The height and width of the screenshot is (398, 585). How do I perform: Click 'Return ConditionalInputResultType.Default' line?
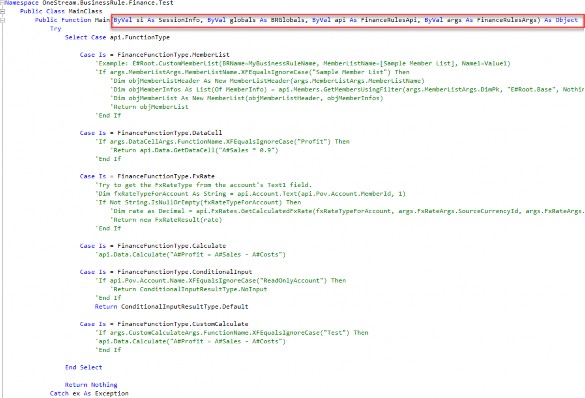171,307
